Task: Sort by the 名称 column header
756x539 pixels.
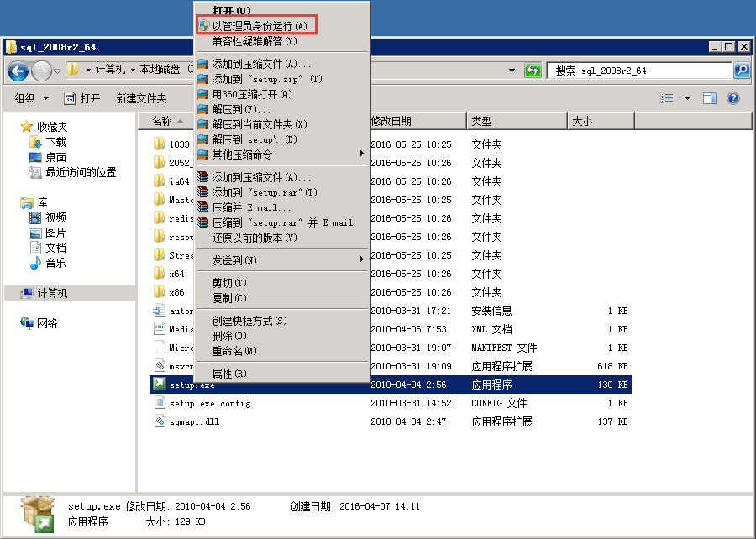Action: tap(166, 121)
